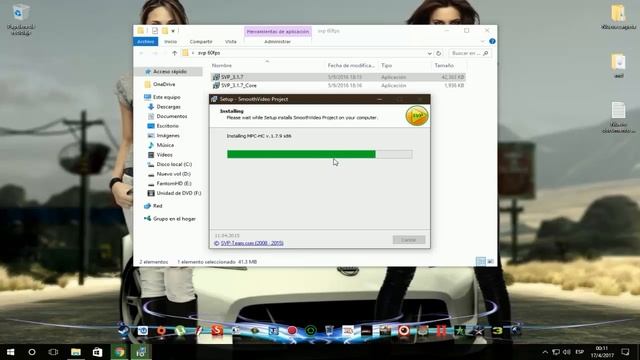Click the SVP setup taskbar button
Viewport: 640px width, 360px height.
[141, 352]
